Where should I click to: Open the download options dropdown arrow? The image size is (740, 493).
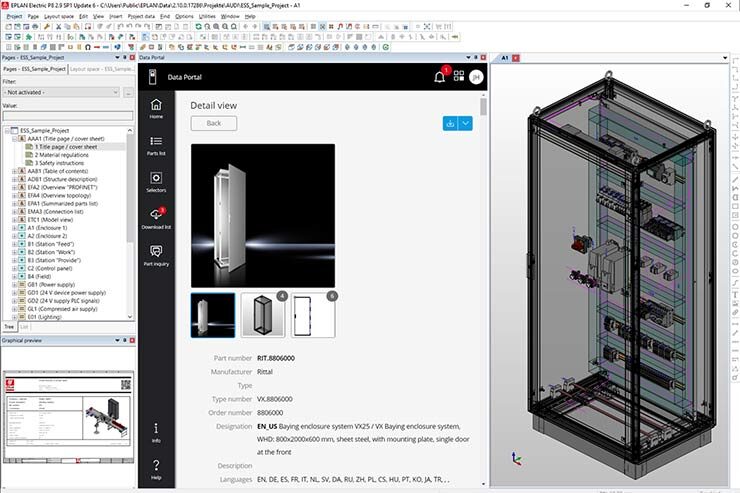(x=466, y=123)
